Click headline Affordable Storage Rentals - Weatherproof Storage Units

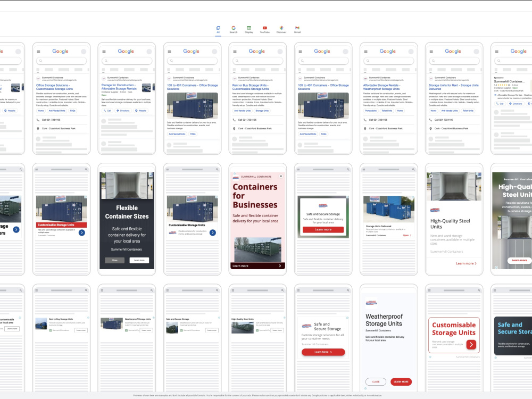(381, 87)
